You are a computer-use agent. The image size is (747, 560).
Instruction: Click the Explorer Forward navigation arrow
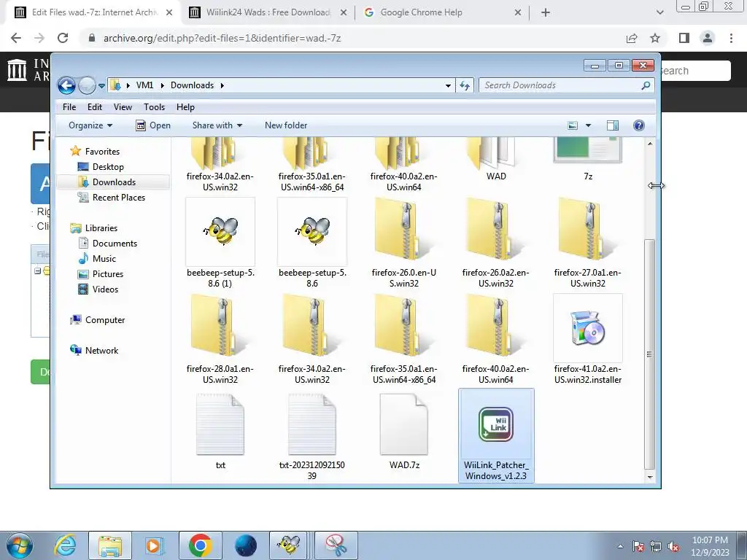87,86
